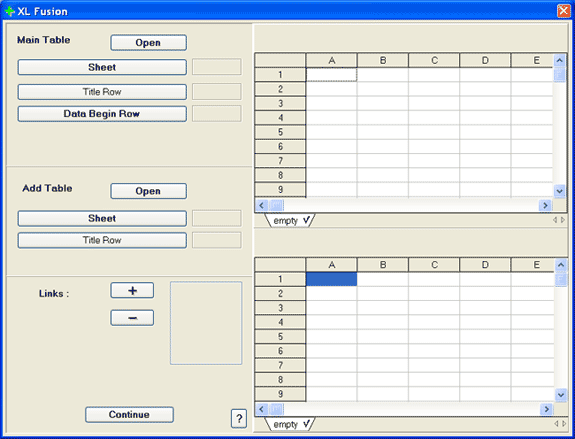Screen dimensions: 575x439
Task: Open help with the question mark button
Action: 239,418
